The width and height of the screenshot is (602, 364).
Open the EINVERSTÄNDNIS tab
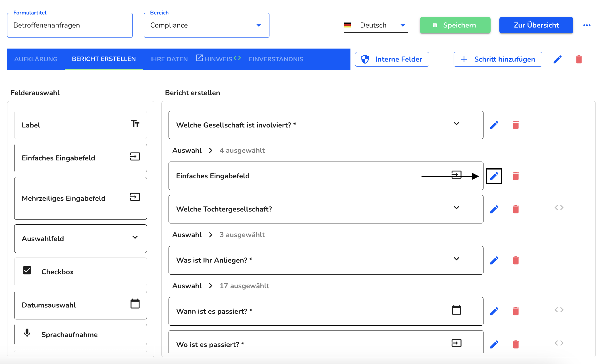pos(276,59)
